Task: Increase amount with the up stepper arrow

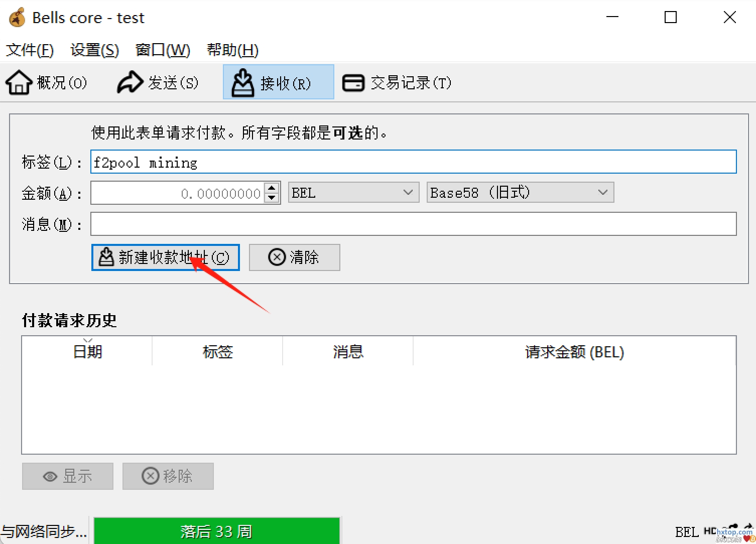Action: pos(272,188)
